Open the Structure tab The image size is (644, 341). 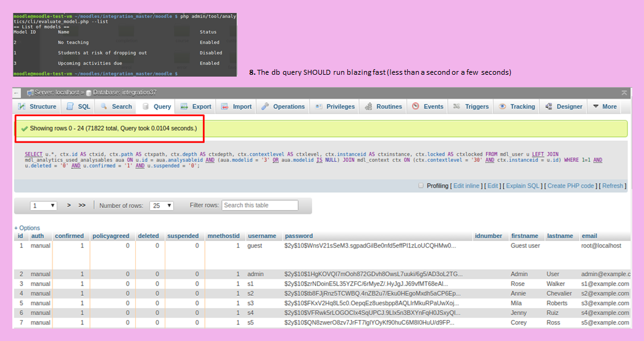pos(37,106)
